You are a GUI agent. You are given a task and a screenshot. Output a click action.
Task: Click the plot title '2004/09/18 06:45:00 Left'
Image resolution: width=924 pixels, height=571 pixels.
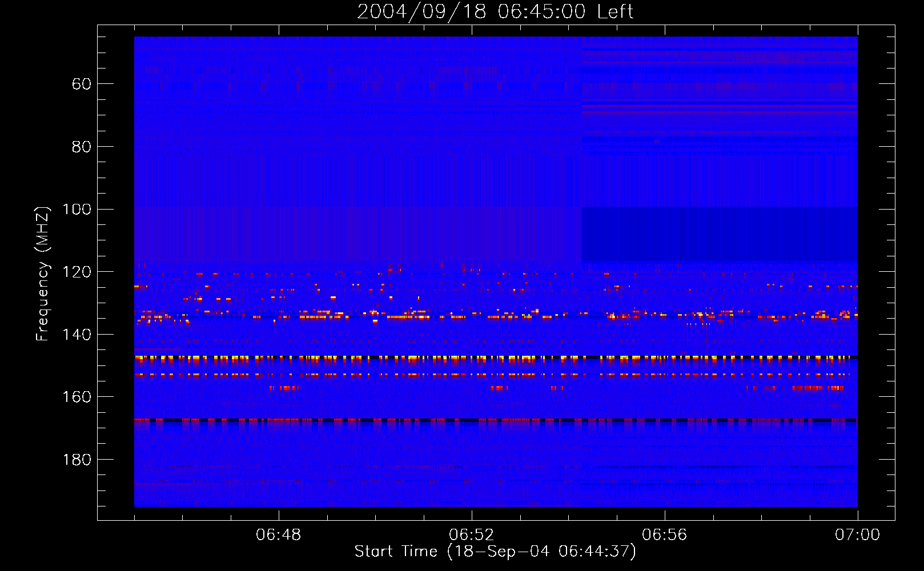(495, 11)
